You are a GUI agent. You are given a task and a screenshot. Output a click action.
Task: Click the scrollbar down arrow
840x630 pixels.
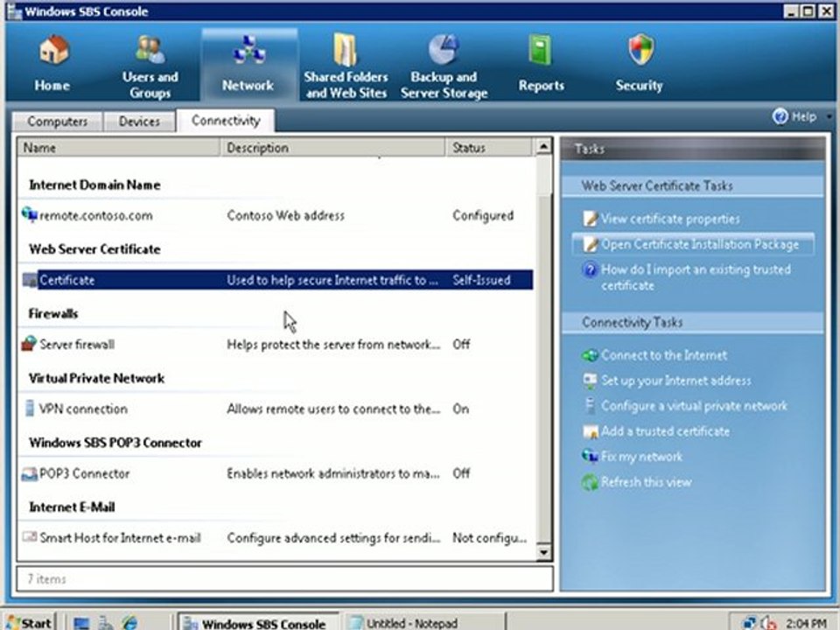tap(543, 552)
